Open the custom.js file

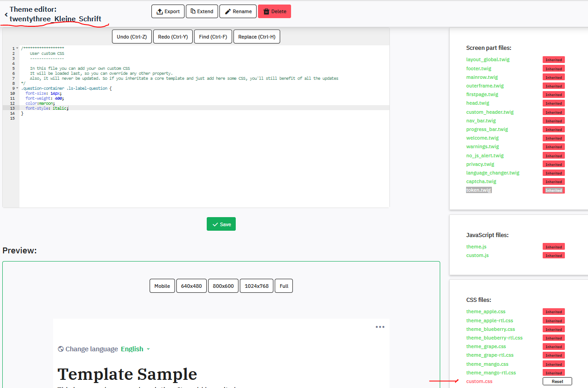pyautogui.click(x=477, y=255)
